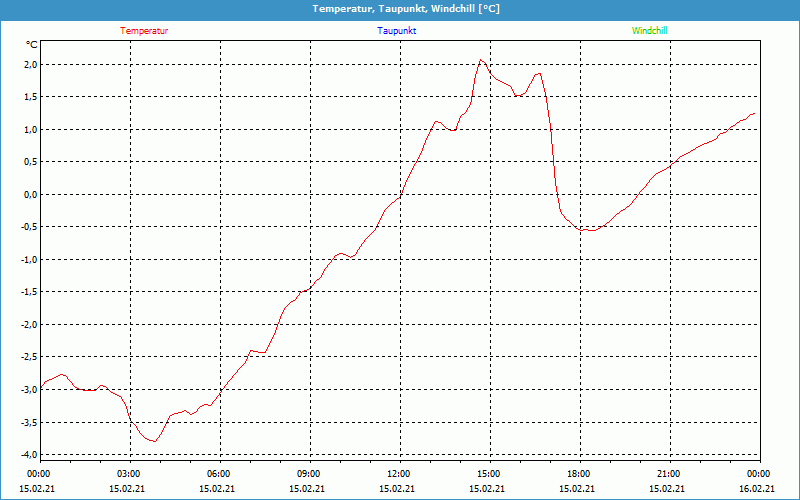Click the 0,0 value on the y-axis
This screenshot has height=500, width=800.
30,195
